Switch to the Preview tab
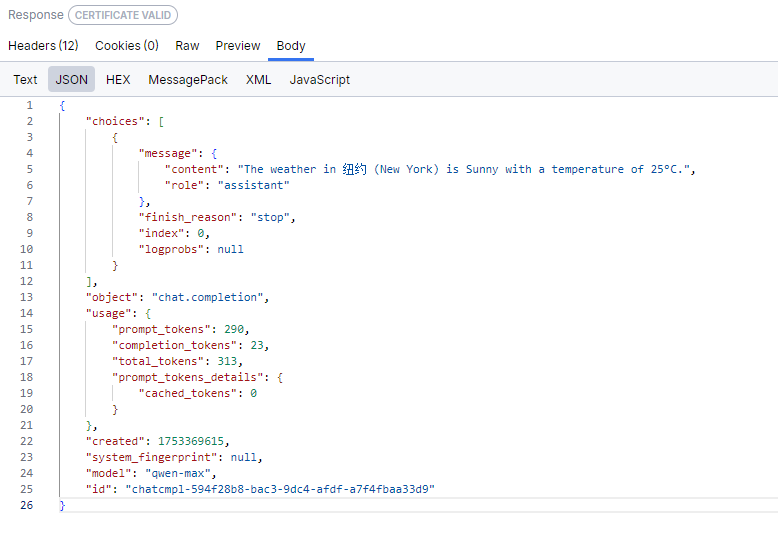The height and width of the screenshot is (540, 778). (238, 46)
